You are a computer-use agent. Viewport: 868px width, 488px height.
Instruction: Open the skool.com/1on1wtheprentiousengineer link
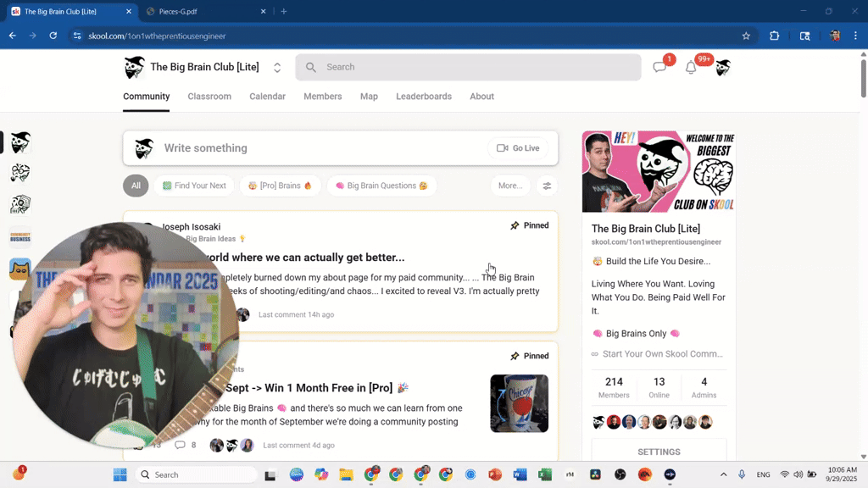tap(656, 241)
